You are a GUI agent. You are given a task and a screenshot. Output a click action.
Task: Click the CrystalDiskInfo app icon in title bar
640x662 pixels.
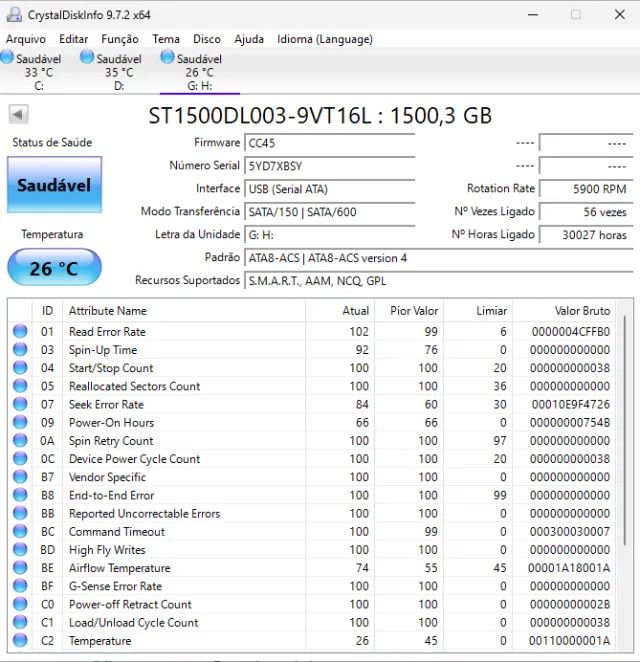14,15
